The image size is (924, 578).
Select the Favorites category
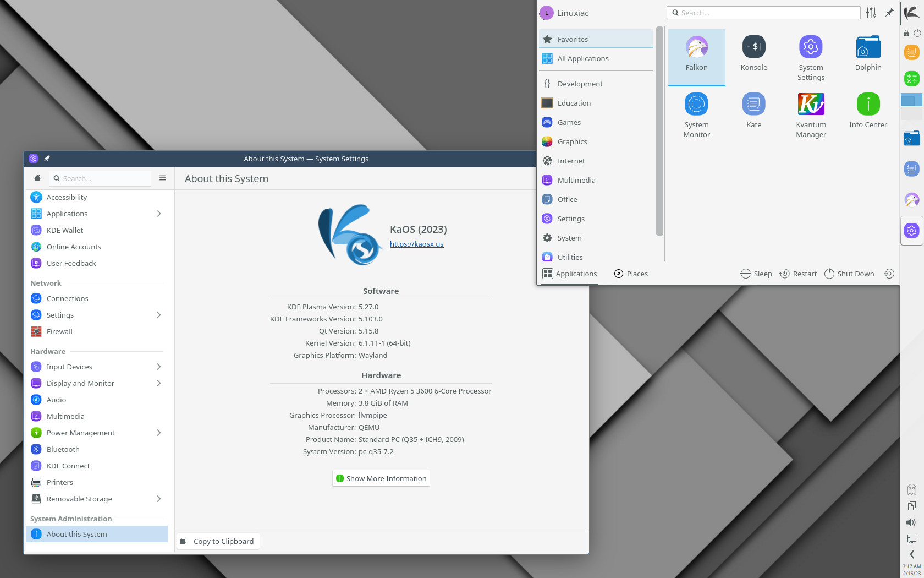pyautogui.click(x=596, y=39)
